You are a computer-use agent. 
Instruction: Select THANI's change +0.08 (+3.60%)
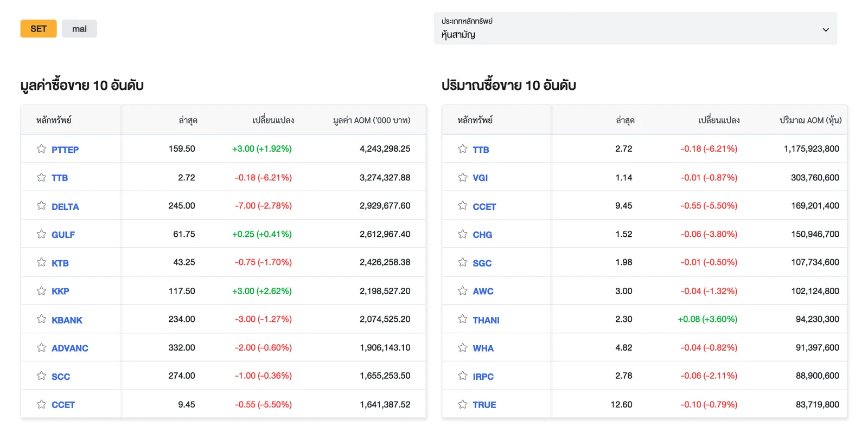pyautogui.click(x=707, y=319)
